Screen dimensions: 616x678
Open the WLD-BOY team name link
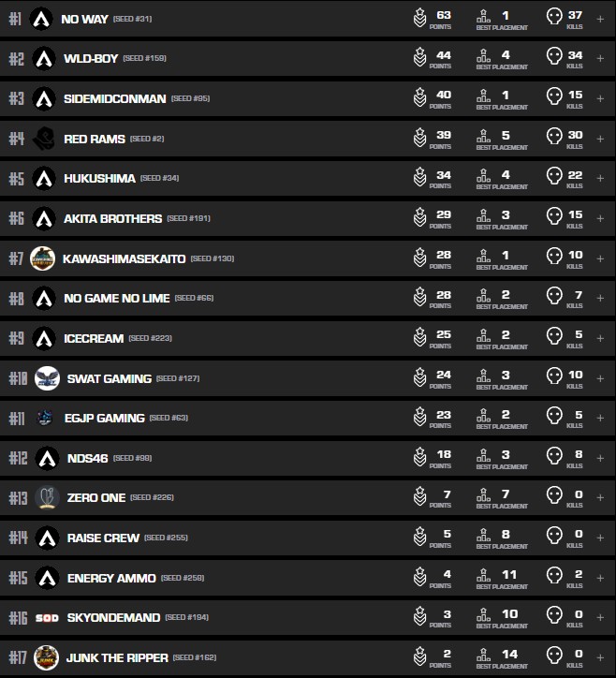point(91,59)
